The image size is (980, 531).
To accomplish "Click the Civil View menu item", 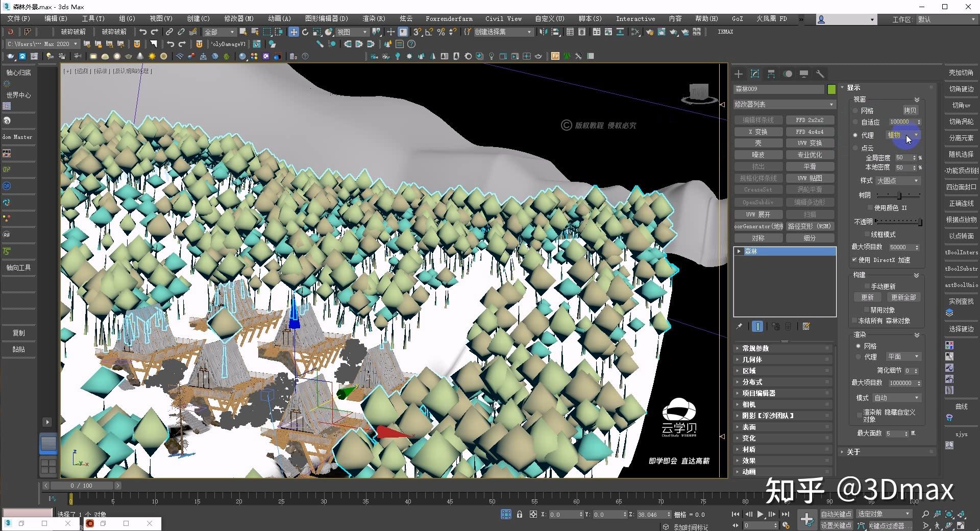I will pos(503,18).
